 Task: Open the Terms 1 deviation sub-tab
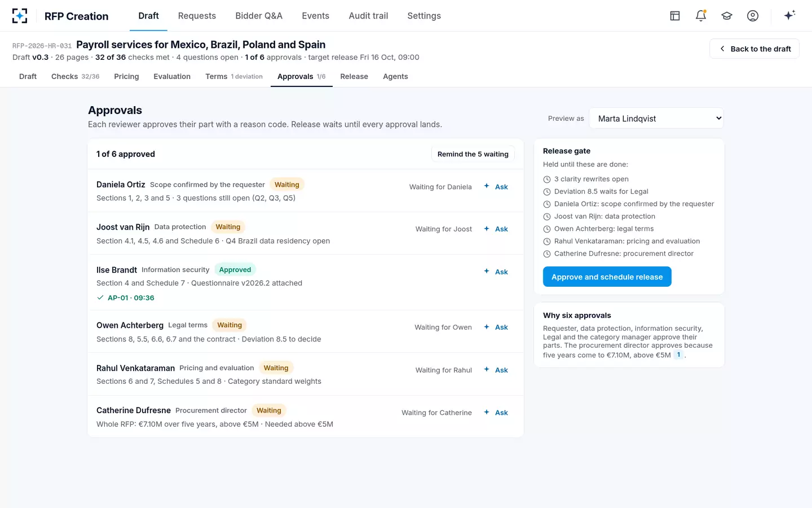pyautogui.click(x=234, y=77)
